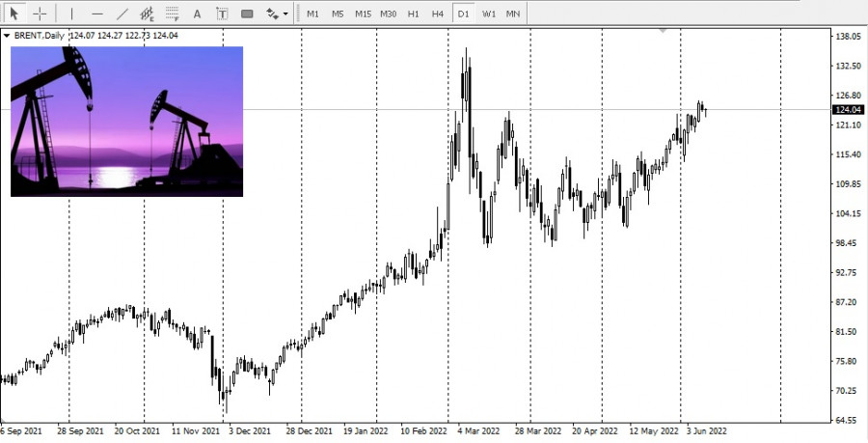The image size is (868, 443).
Task: Click date label 3 Dec 2021
Action: pos(249,430)
